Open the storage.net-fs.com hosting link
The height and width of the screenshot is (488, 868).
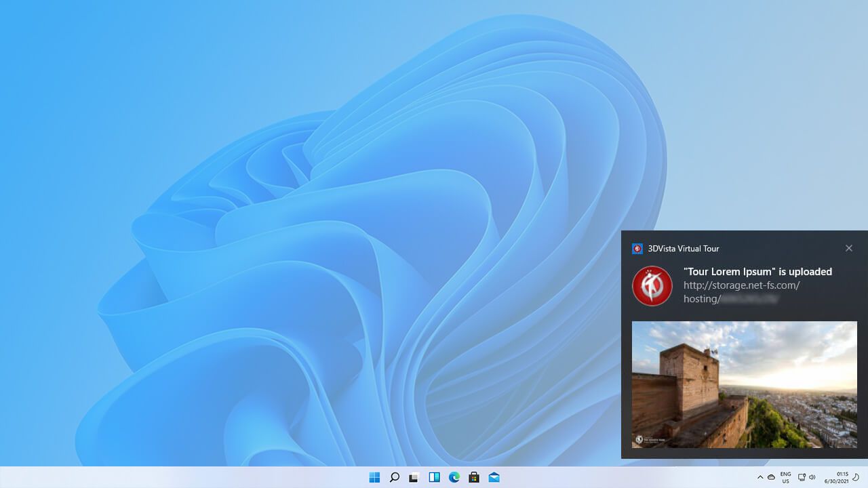[x=741, y=292]
